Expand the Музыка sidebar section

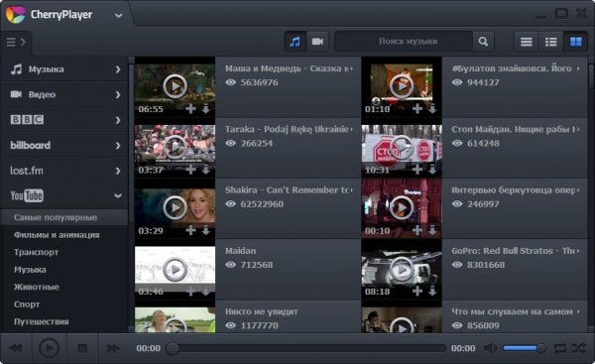(x=64, y=69)
